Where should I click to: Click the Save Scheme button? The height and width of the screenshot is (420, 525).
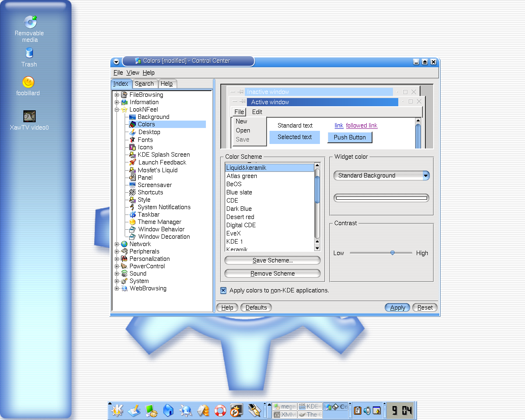(272, 260)
